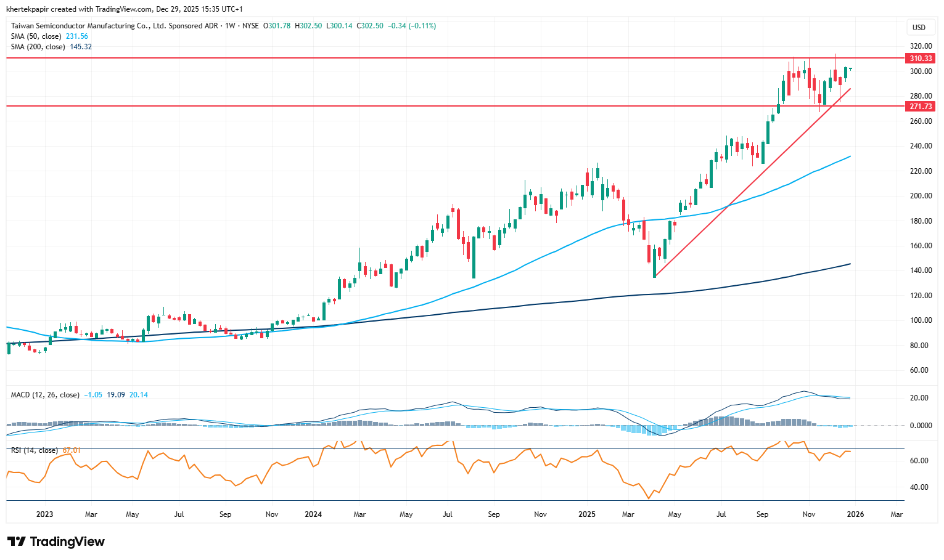Click the 320.00 label on price axis
944x560 pixels.
[x=922, y=46]
